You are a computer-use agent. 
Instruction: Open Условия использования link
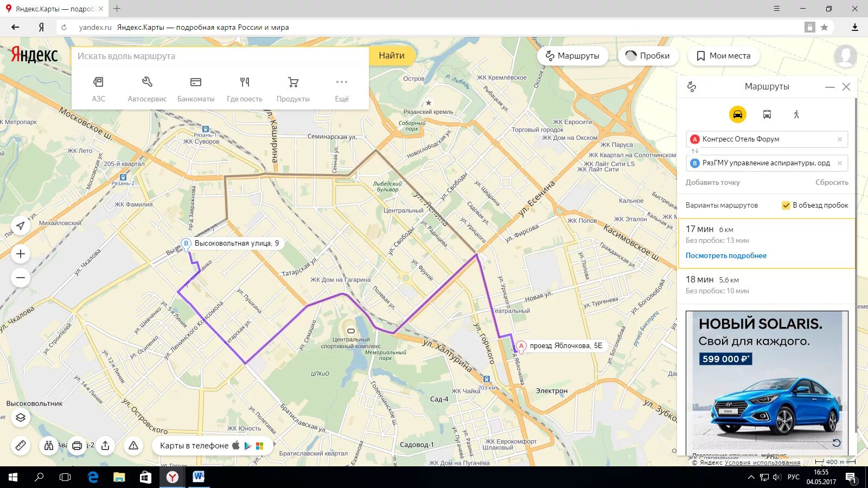tap(762, 463)
